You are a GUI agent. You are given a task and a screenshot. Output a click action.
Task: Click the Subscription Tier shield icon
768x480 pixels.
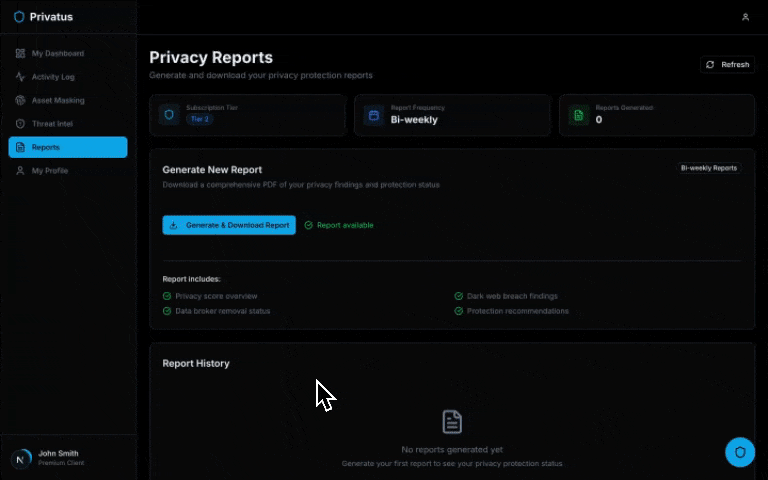point(169,115)
